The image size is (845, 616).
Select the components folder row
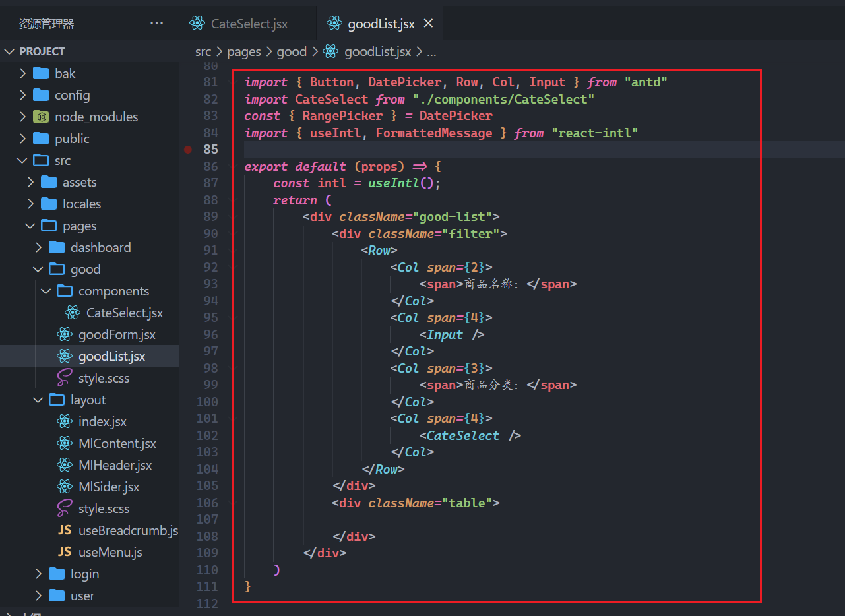click(x=90, y=291)
